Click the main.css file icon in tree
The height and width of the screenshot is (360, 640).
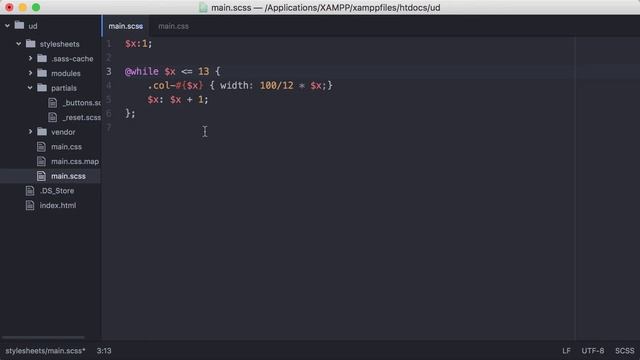click(41, 147)
